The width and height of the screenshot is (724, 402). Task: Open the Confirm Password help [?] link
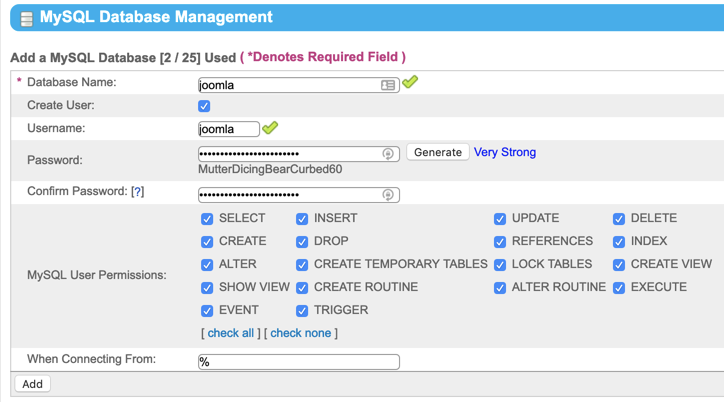click(138, 192)
